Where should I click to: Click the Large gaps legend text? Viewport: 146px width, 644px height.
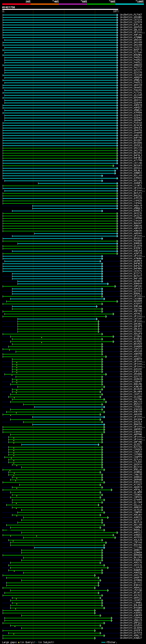coord(28,642)
